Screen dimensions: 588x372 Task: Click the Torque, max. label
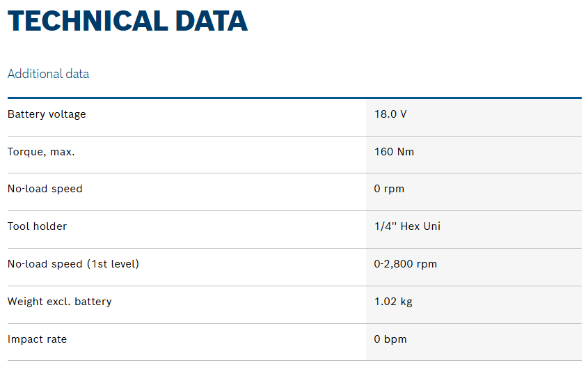click(41, 152)
